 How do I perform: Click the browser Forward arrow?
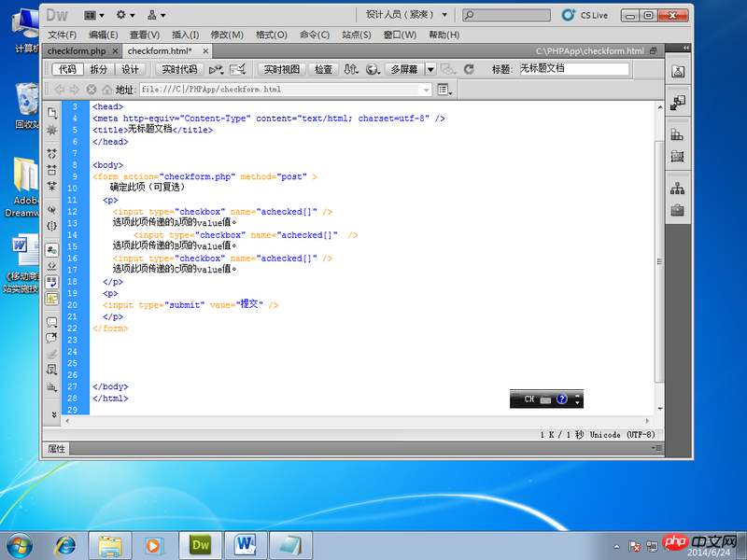[x=75, y=90]
